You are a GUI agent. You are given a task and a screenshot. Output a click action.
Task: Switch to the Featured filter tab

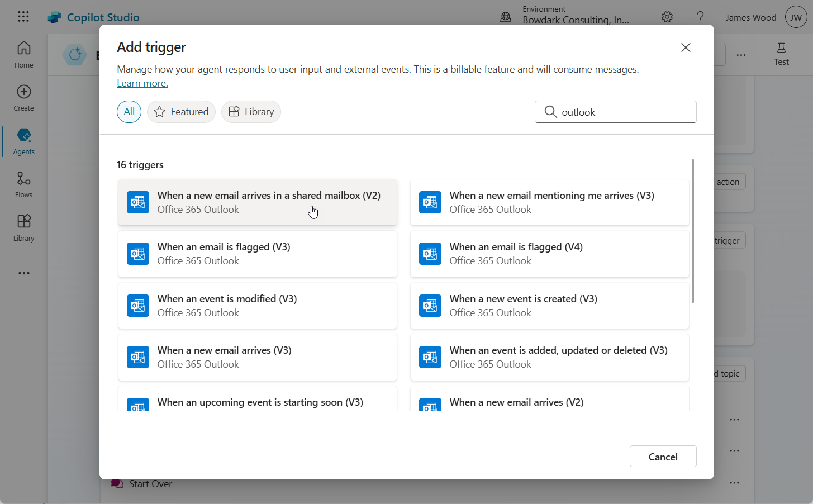point(181,112)
